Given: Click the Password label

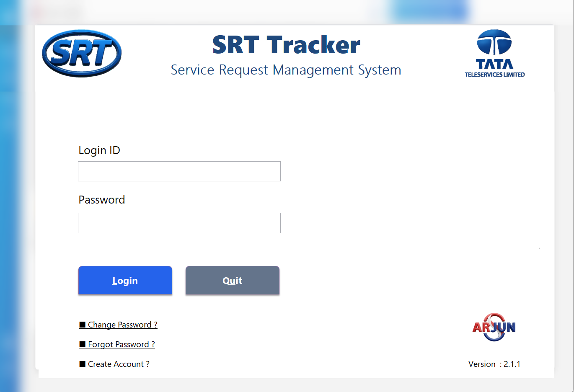Looking at the screenshot, I should tap(101, 200).
